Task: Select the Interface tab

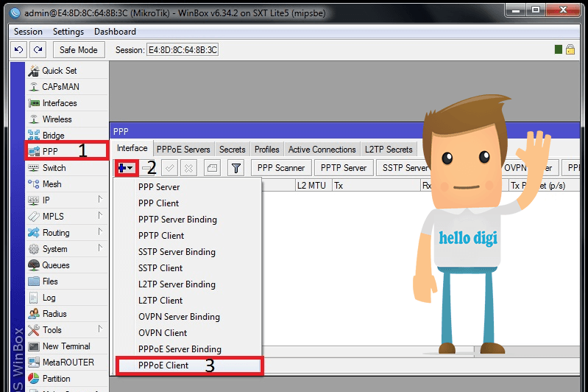Action: tap(132, 148)
